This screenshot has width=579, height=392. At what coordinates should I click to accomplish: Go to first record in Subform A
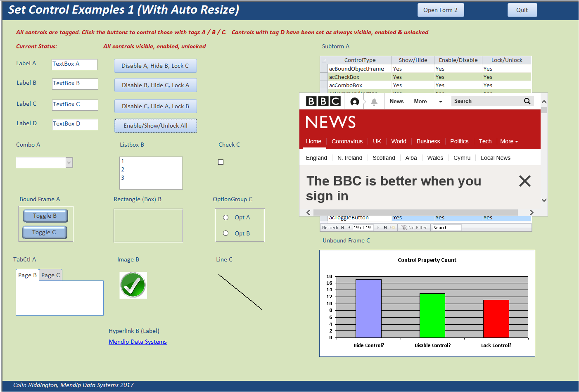342,228
